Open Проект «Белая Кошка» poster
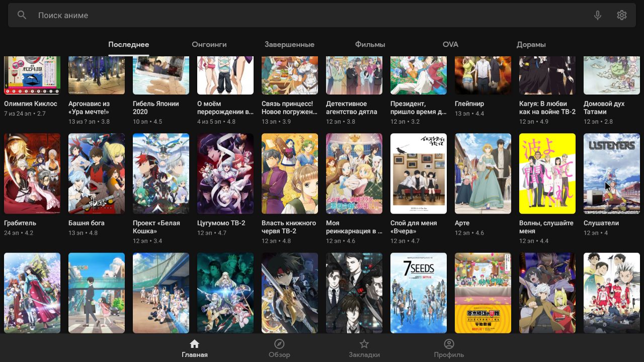This screenshot has height=362, width=644. tap(161, 173)
